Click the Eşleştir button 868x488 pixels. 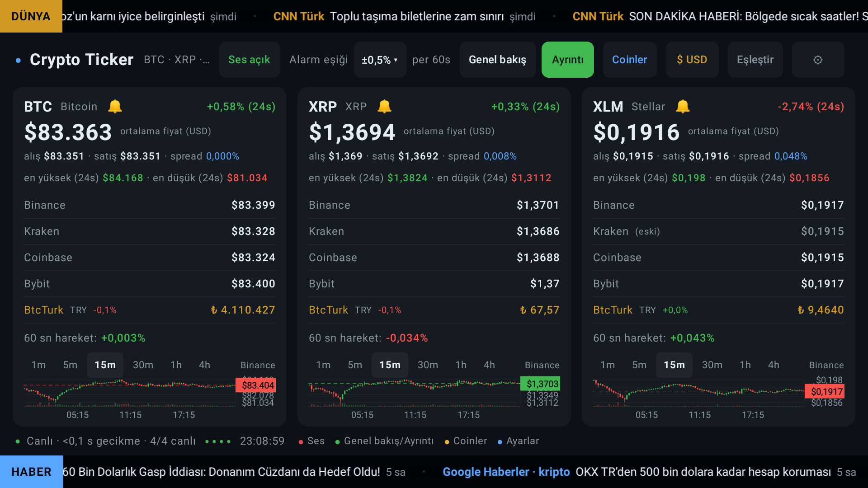click(755, 60)
